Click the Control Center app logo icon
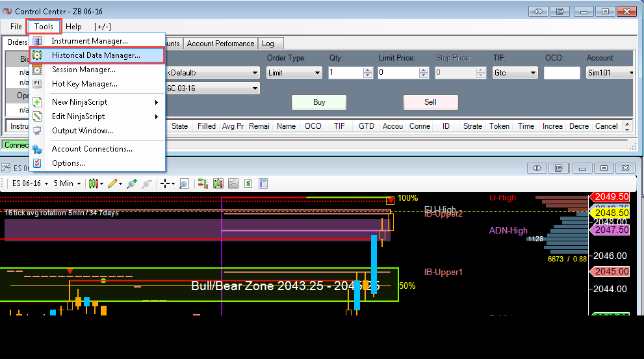The width and height of the screenshot is (644, 361). click(7, 11)
